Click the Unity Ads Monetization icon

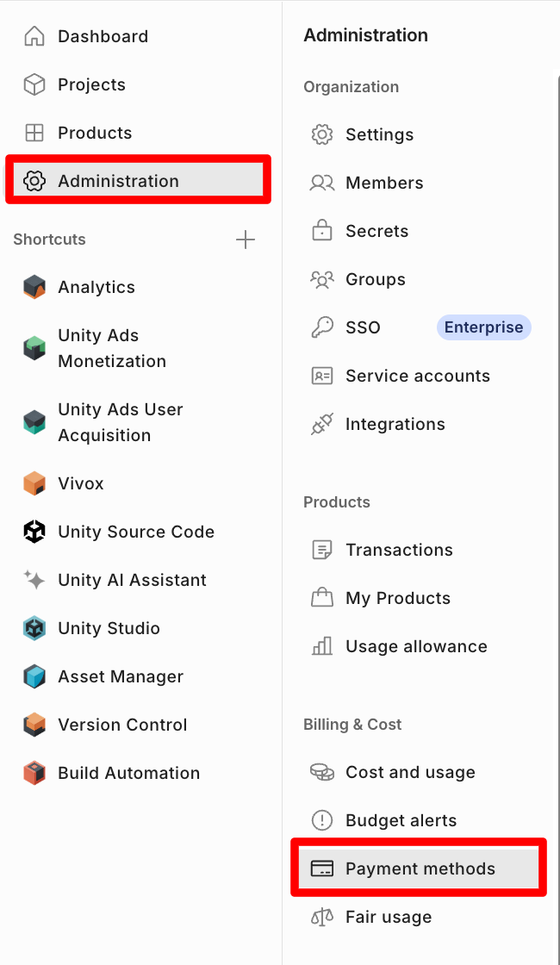tap(34, 348)
